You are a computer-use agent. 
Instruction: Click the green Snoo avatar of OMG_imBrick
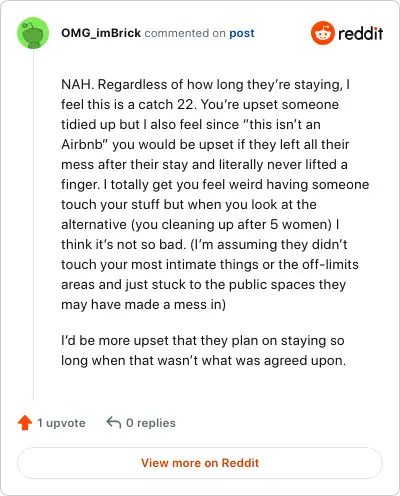click(x=33, y=33)
